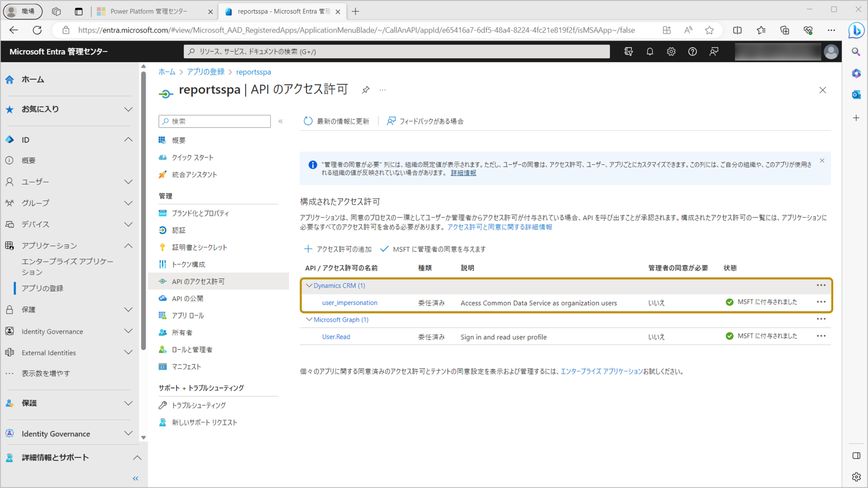
Task: Open the more options ellipsis beside the blade title
Action: coord(382,90)
